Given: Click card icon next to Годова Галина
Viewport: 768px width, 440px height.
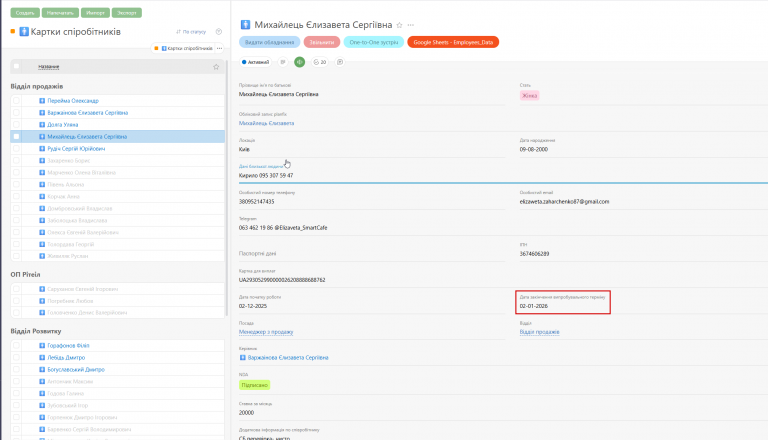Looking at the screenshot, I should 42,393.
